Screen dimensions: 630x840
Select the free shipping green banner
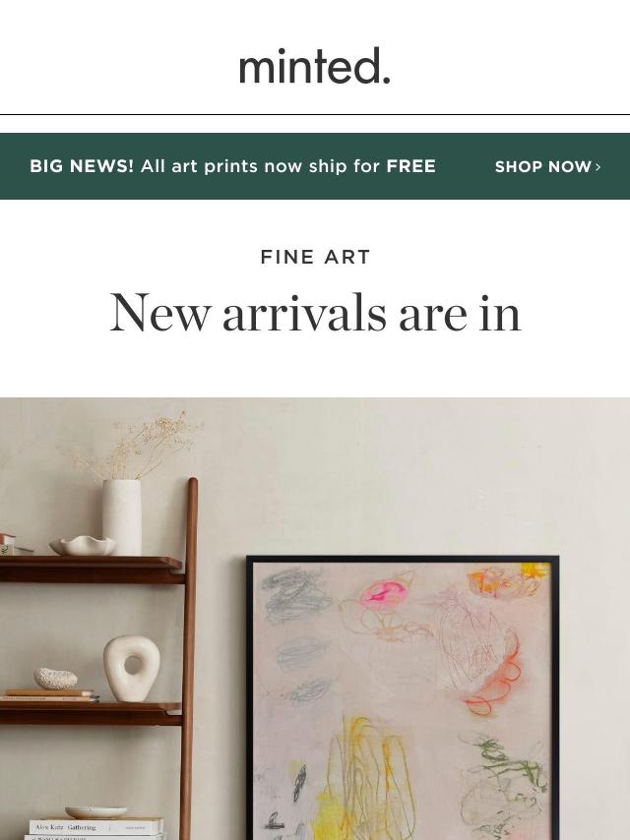[x=315, y=166]
